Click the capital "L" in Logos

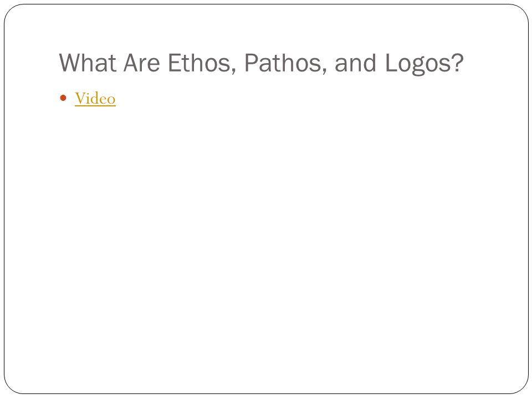coord(391,63)
